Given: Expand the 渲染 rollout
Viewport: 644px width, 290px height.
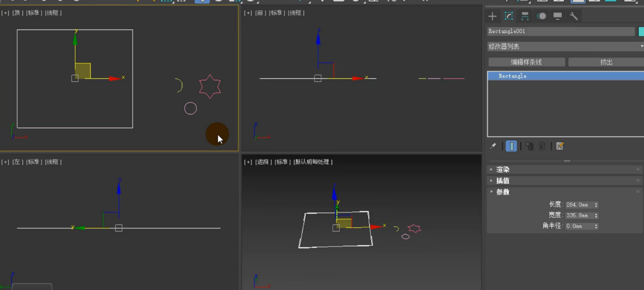Looking at the screenshot, I should (x=502, y=170).
